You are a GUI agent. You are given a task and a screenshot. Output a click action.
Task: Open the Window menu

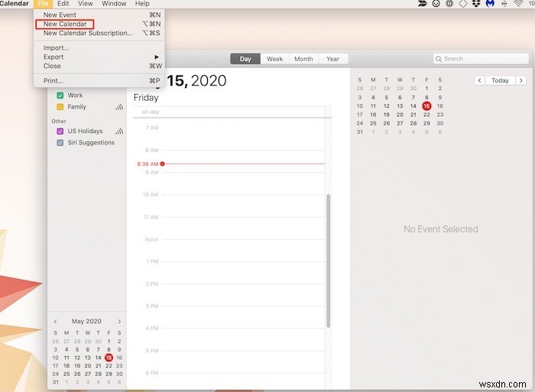[114, 3]
